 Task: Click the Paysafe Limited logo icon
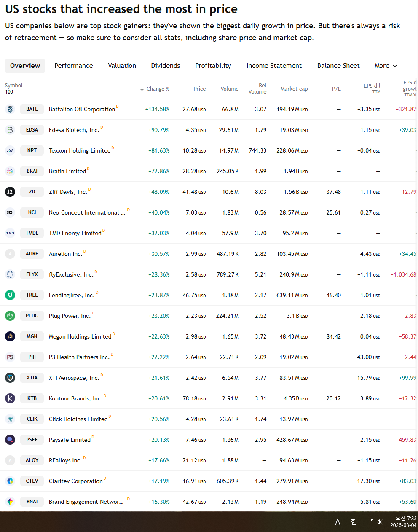pos(10,440)
